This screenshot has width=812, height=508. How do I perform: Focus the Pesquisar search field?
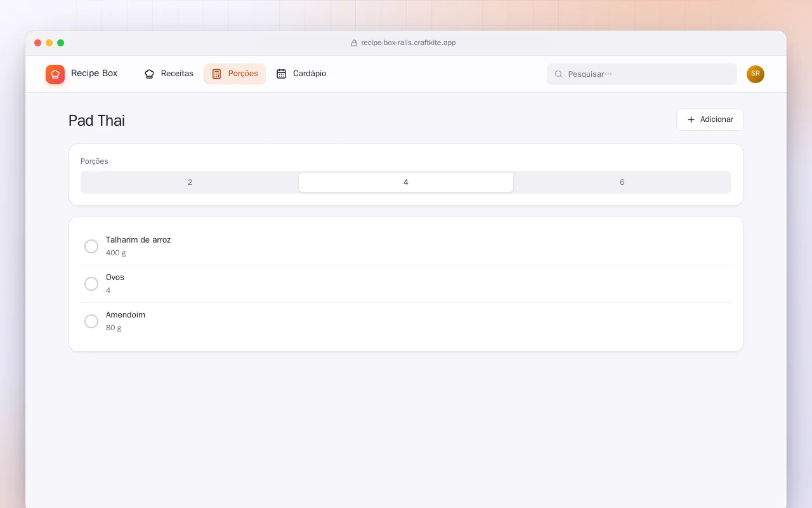tap(642, 74)
